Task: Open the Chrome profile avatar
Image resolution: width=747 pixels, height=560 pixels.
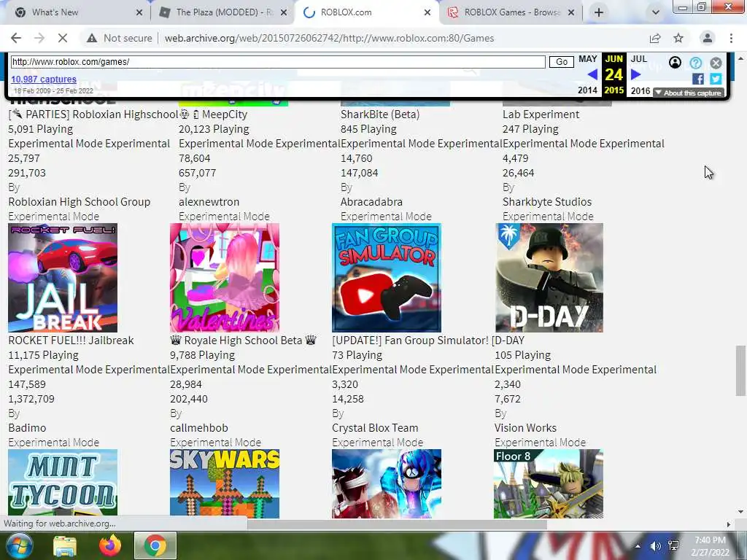Action: pyautogui.click(x=708, y=38)
